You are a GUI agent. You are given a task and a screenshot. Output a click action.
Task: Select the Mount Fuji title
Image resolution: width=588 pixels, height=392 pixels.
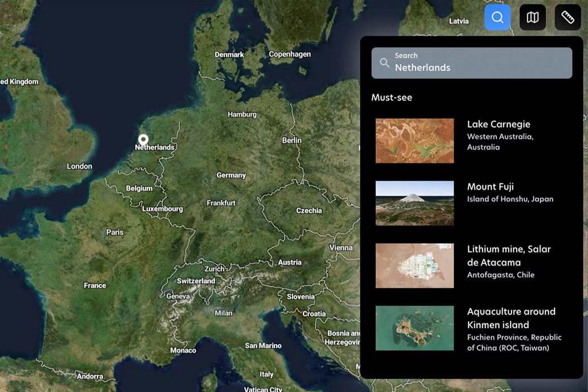pos(490,187)
